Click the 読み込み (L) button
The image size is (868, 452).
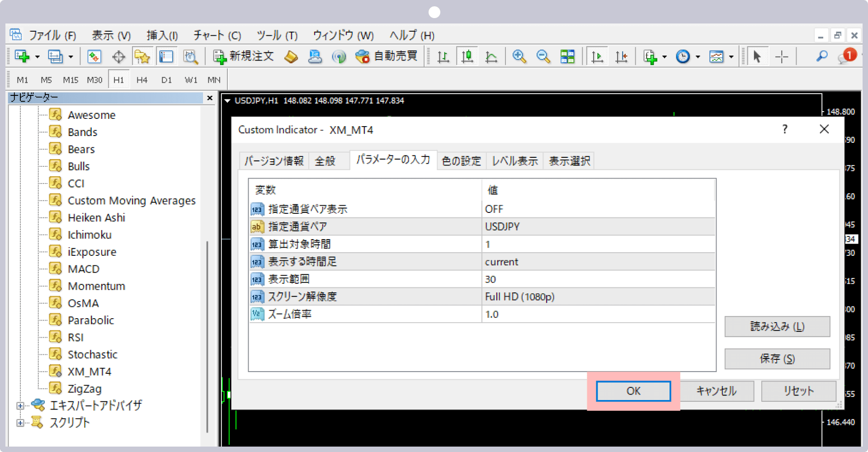tap(777, 326)
